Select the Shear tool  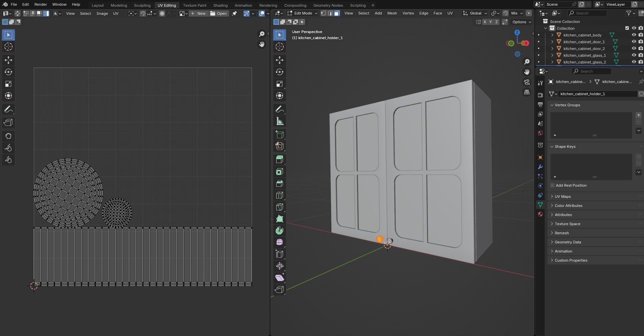click(280, 278)
